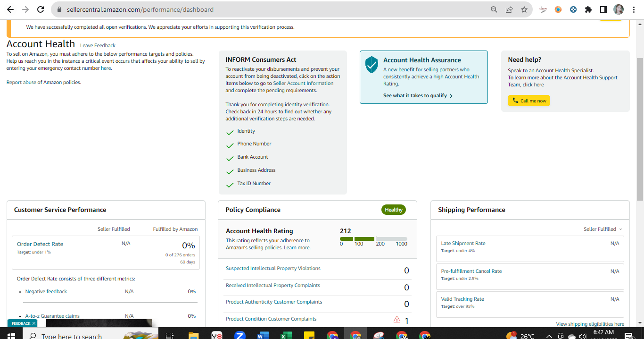Viewport: 644px width, 339px height.
Task: Open the clock showing 6:42 AM
Action: pos(603,333)
